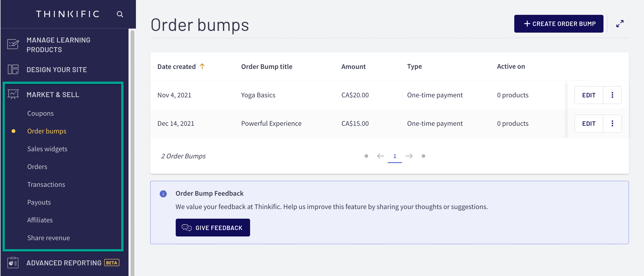This screenshot has height=276, width=644.
Task: Edit the Powerful Experience order bump
Action: [x=589, y=124]
